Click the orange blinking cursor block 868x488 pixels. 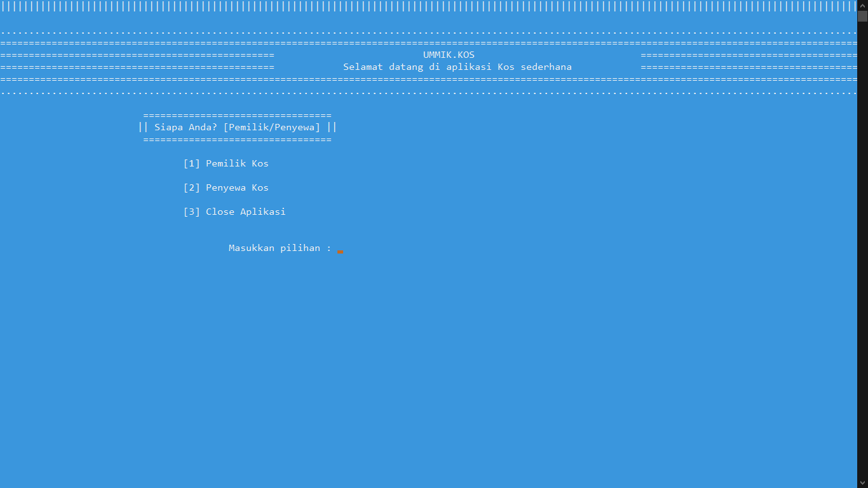(x=341, y=251)
